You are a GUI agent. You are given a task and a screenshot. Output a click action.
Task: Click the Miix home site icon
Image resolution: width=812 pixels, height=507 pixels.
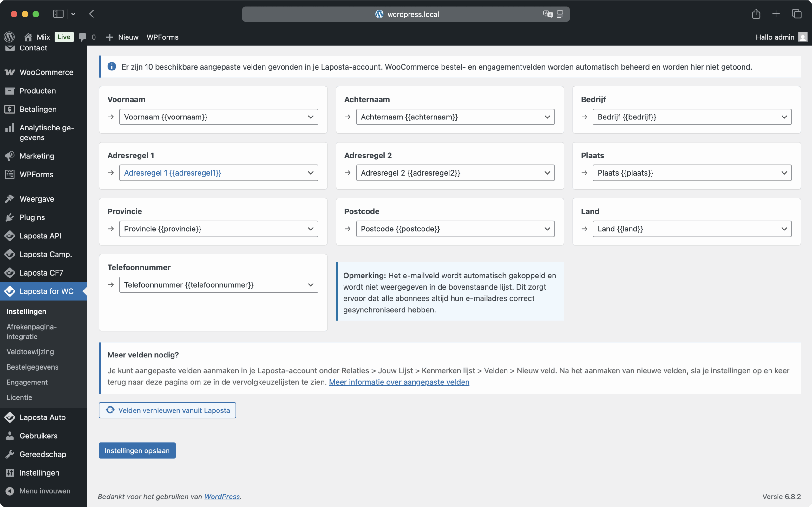pos(28,37)
